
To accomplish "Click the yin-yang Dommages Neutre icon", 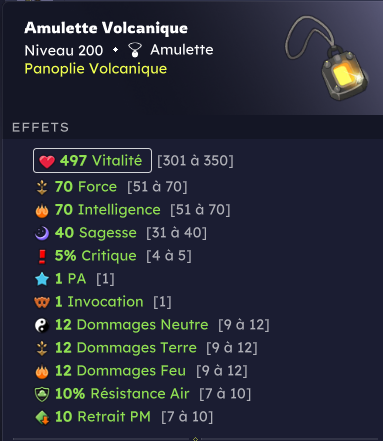I will click(42, 325).
